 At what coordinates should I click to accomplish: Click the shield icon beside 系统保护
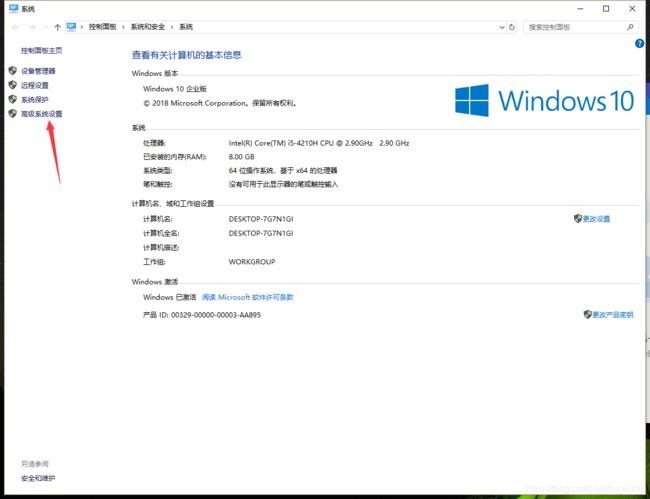point(13,99)
